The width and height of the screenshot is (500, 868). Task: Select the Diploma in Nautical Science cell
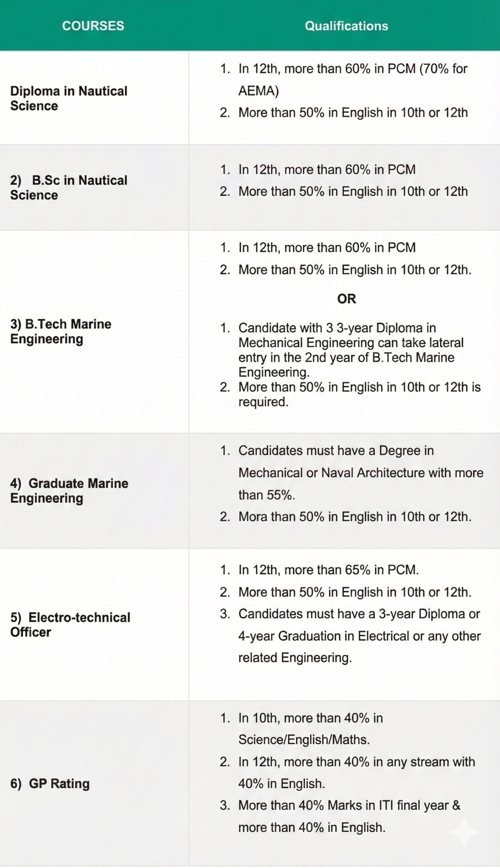coord(69,98)
